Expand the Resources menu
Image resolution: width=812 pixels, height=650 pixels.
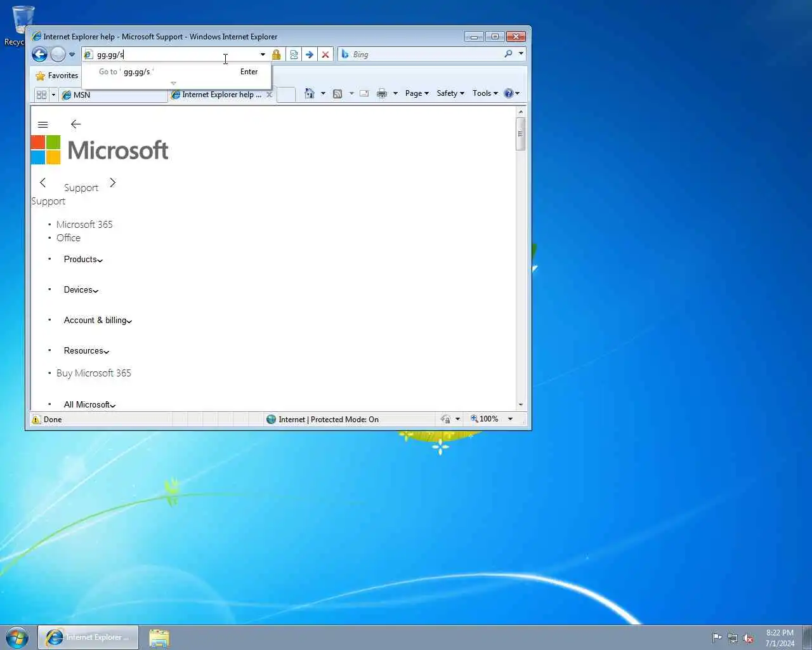tap(86, 351)
